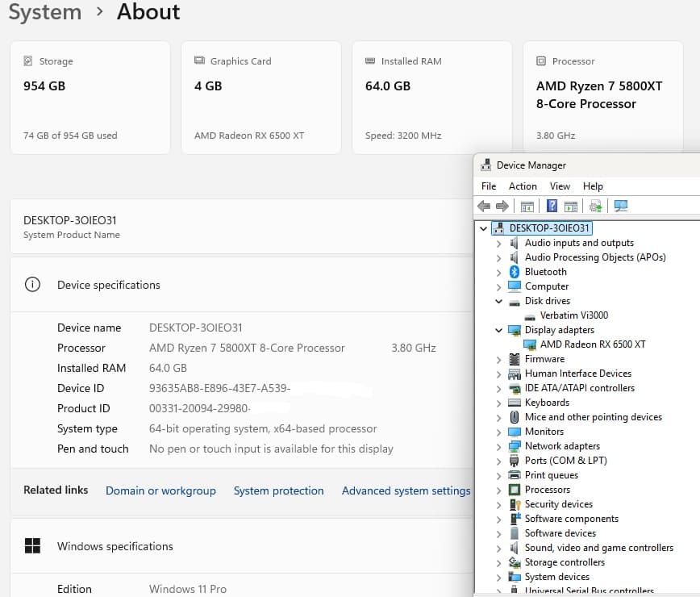The height and width of the screenshot is (597, 700).
Task: Select AMD Radeon RX 6500 XT in Display adapters
Action: tap(593, 344)
